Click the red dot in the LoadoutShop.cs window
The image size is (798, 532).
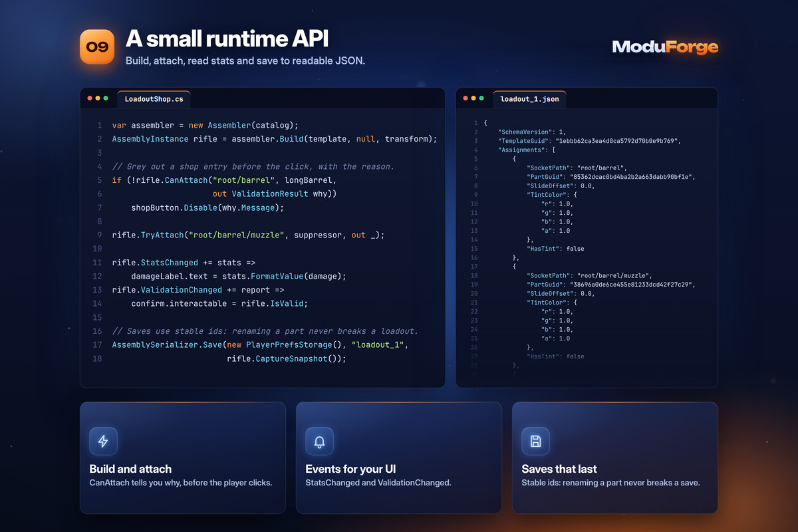[x=90, y=98]
